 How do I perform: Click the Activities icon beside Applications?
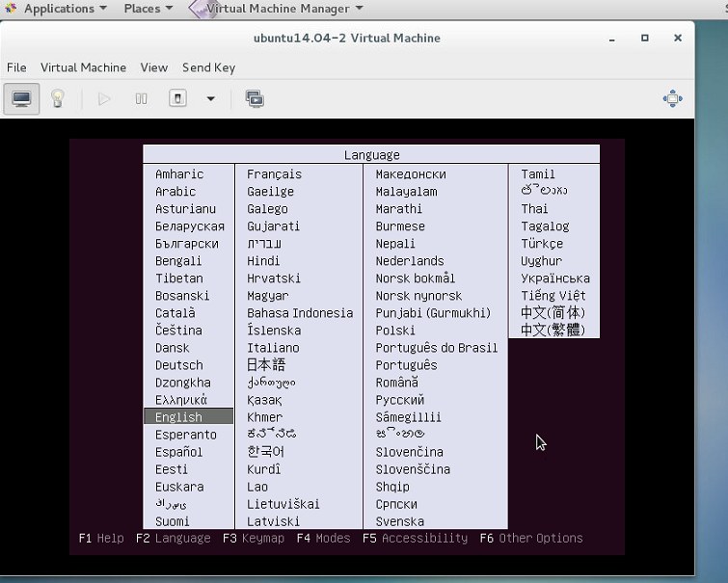pyautogui.click(x=11, y=9)
